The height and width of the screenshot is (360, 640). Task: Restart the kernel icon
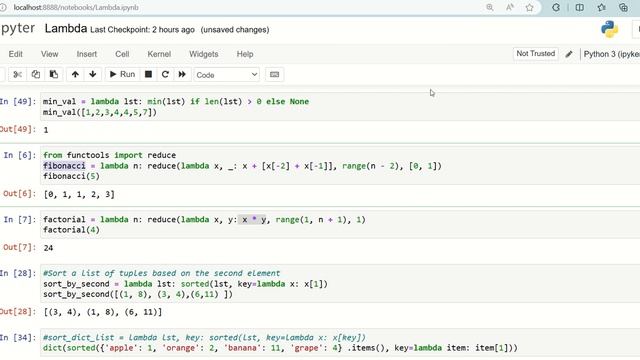click(165, 75)
